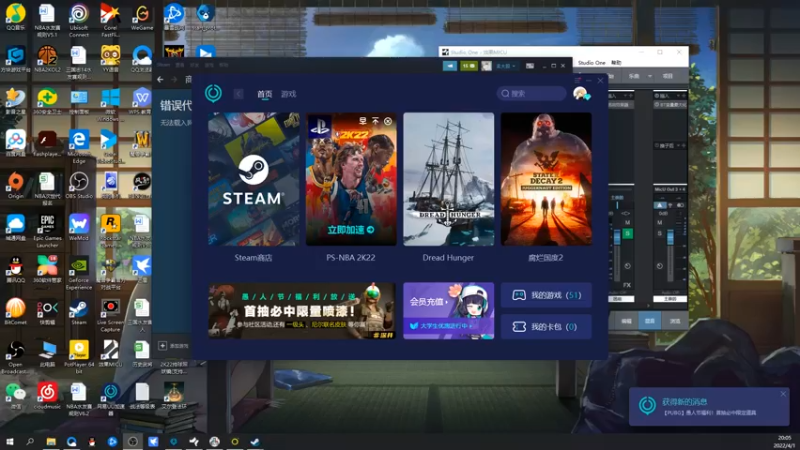Screen dimensions: 800x450
Task: Open the 艾尔登法环 desktop icon
Action: (173, 396)
